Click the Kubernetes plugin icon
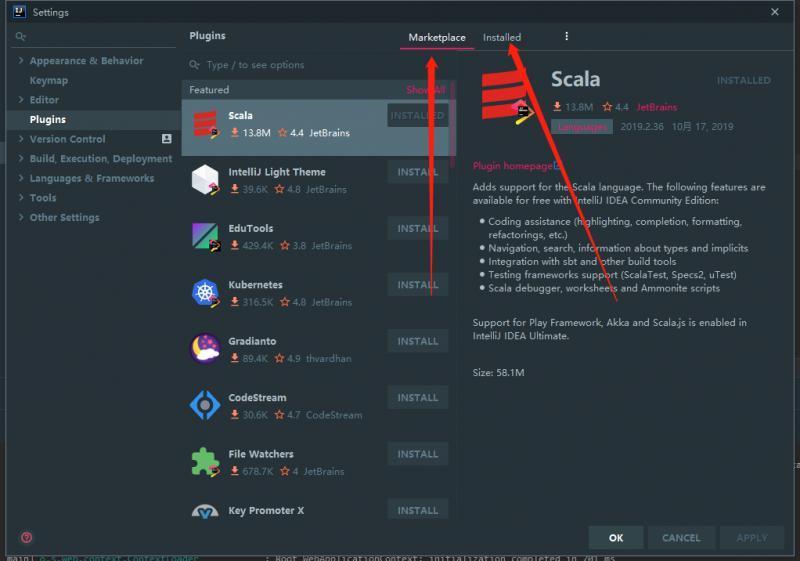 click(206, 293)
